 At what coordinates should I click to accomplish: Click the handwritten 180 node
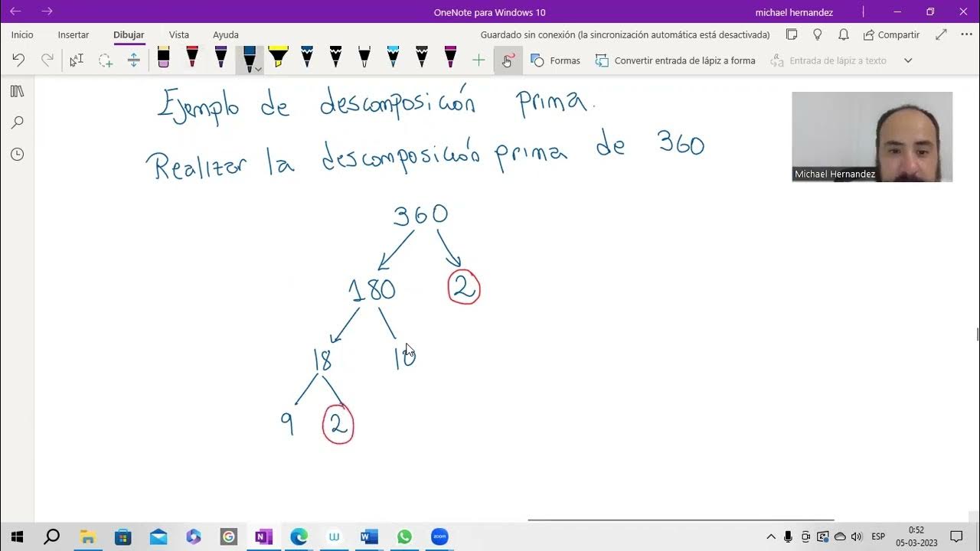[x=372, y=289]
